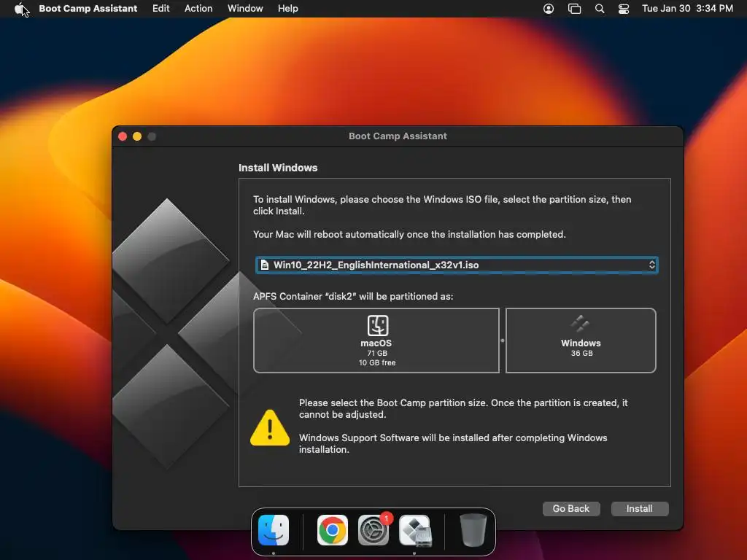Open the Windows ISO file dropdown
Screen dimensions: 747x560
coord(457,265)
